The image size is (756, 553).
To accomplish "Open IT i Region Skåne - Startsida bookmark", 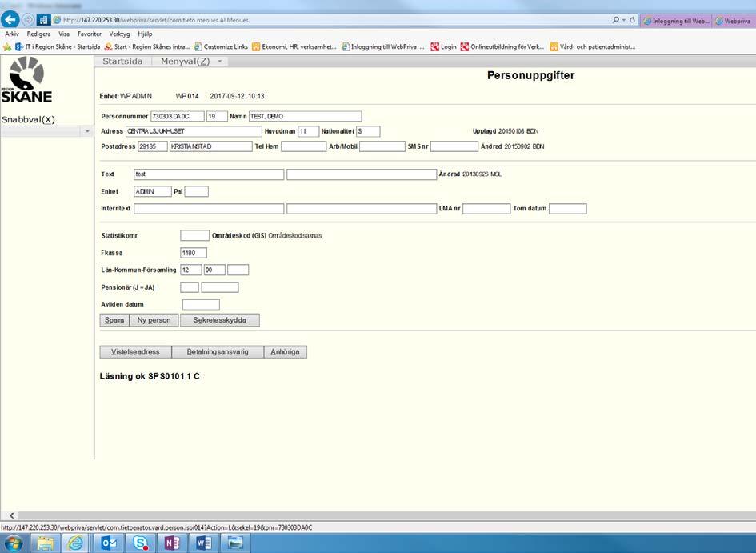I will (58, 46).
